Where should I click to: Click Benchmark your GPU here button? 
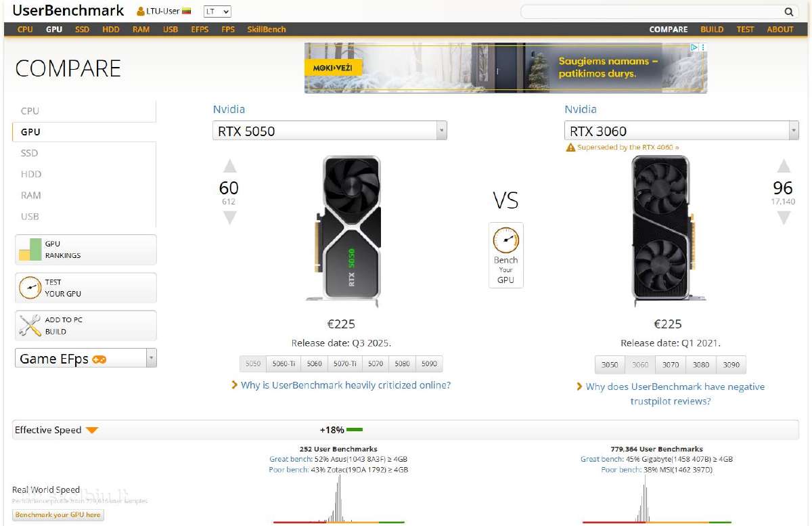click(x=58, y=514)
